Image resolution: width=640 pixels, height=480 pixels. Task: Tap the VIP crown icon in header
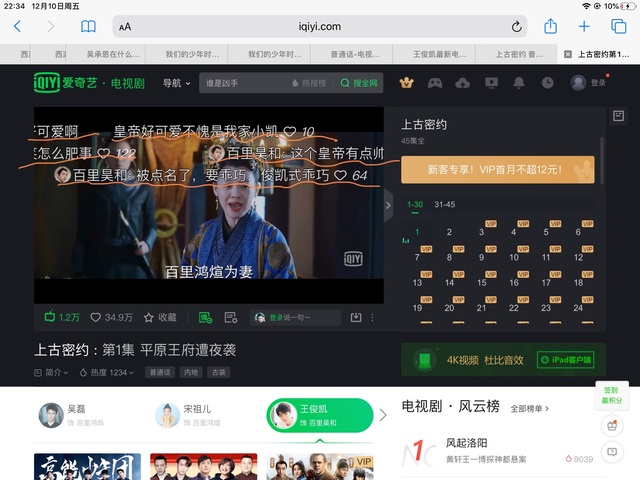tap(406, 83)
